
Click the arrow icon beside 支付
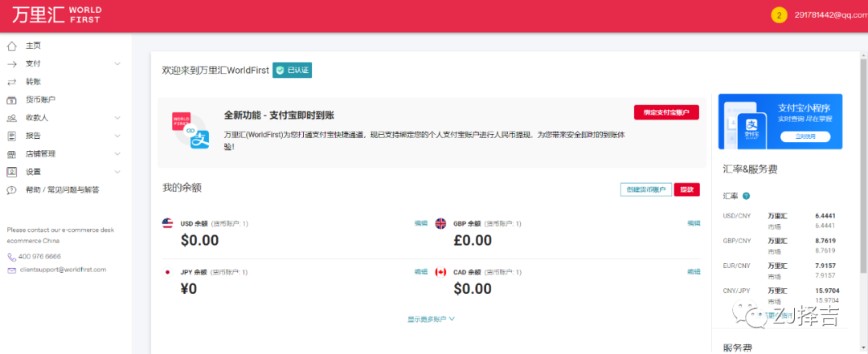coord(11,64)
